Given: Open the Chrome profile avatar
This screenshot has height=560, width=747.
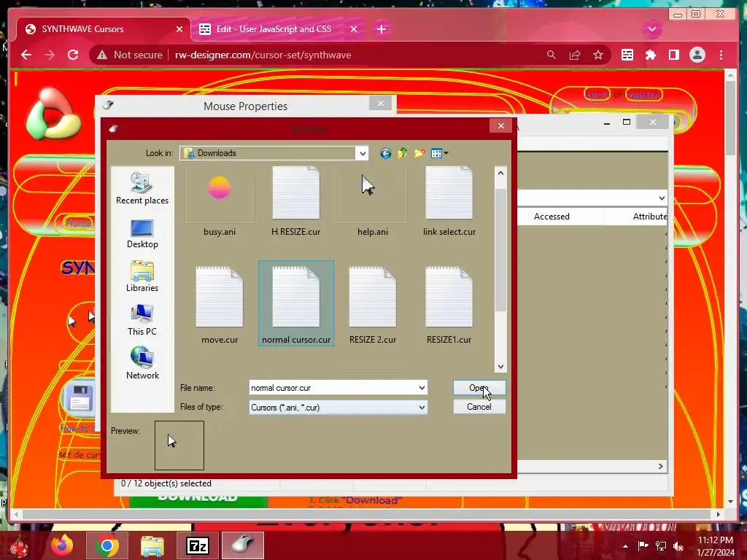Looking at the screenshot, I should (x=697, y=55).
